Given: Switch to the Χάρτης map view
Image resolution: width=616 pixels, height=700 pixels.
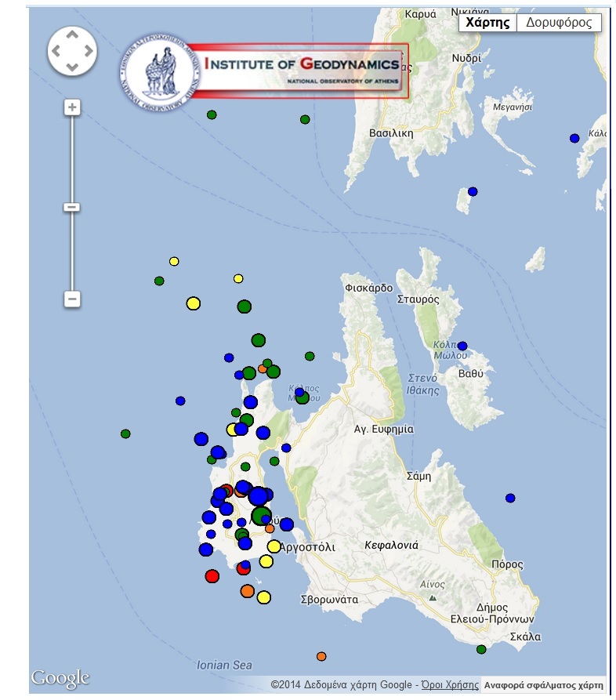Looking at the screenshot, I should (487, 23).
